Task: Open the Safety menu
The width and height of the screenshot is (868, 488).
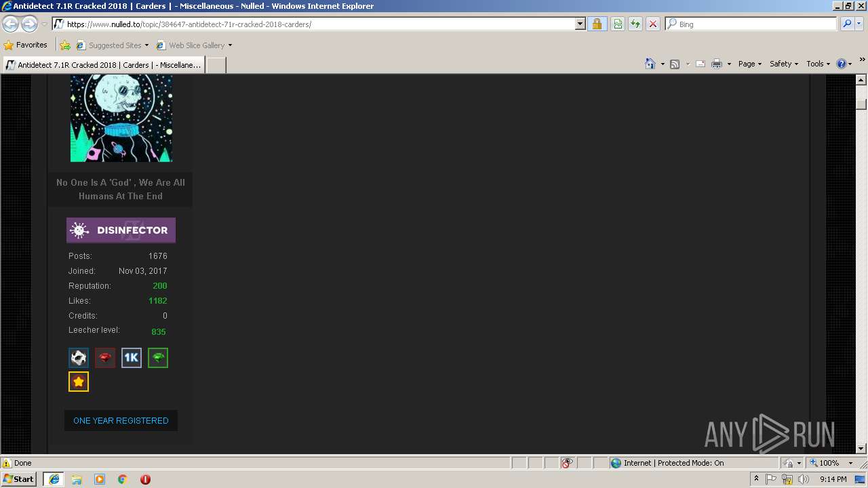Action: coord(784,64)
